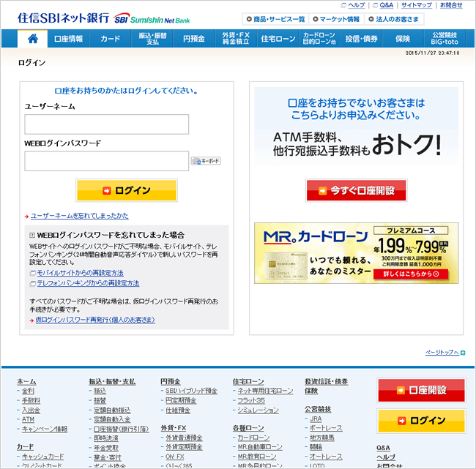Image resolution: width=476 pixels, height=469 pixels.
Task: Go to the home tab icon
Action: click(x=33, y=39)
